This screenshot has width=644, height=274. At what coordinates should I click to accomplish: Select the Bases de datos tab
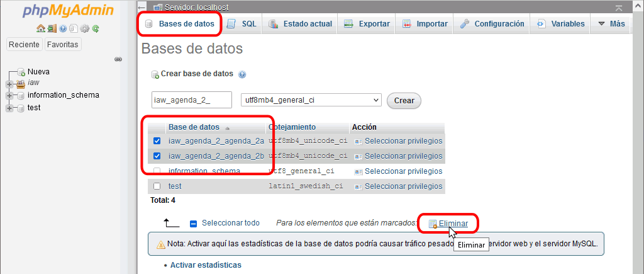pos(179,24)
